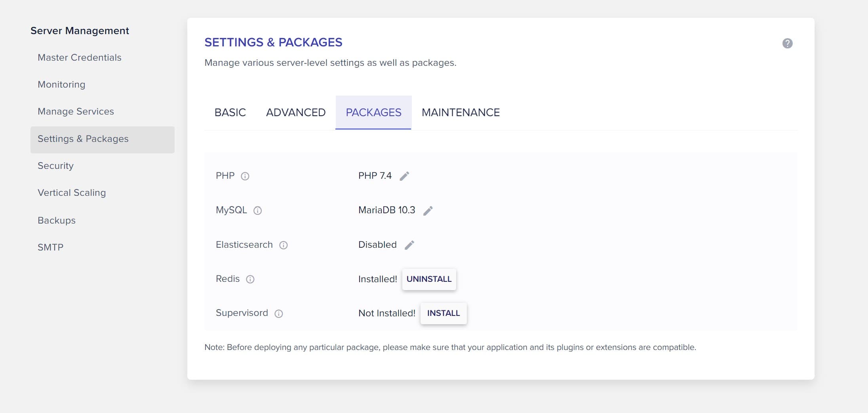868x413 pixels.
Task: Open the help question mark icon
Action: click(788, 43)
